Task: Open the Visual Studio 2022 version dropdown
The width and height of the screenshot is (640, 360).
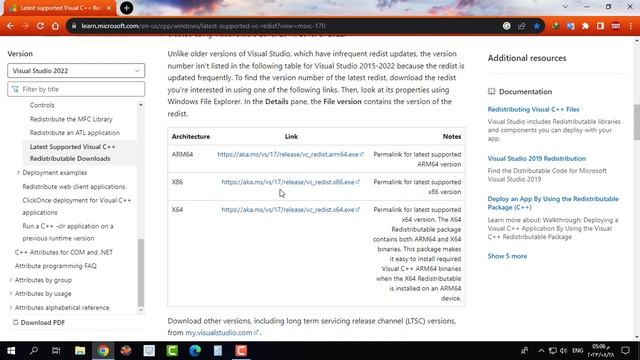Action: click(76, 71)
